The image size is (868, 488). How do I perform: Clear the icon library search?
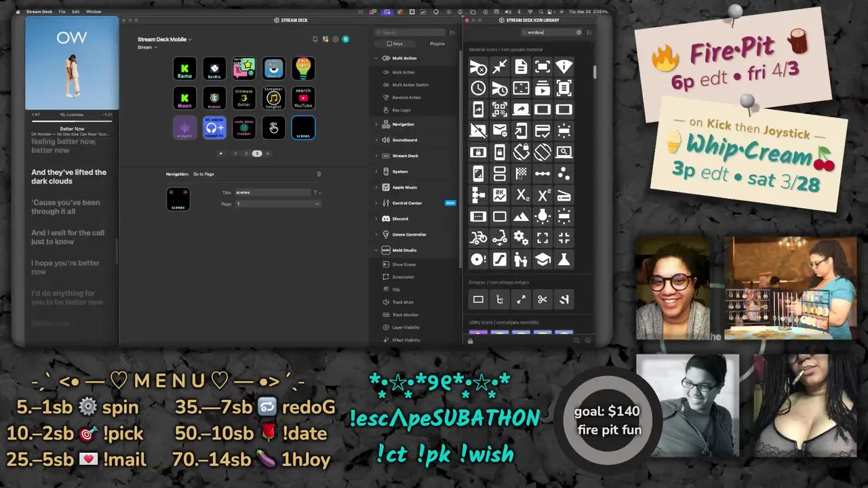(578, 33)
